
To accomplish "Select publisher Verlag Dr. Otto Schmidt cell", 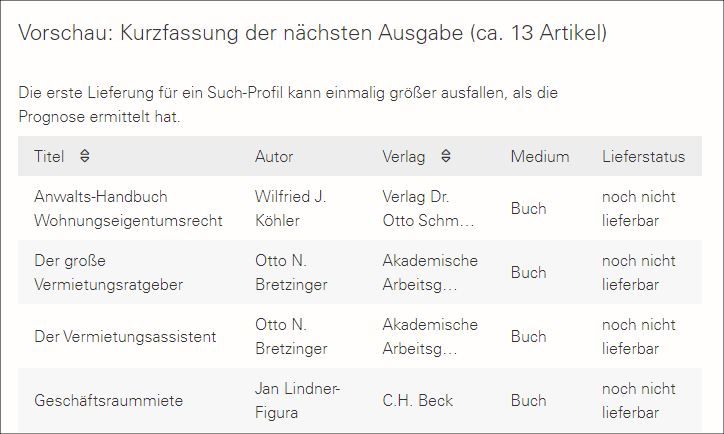I will tap(428, 208).
